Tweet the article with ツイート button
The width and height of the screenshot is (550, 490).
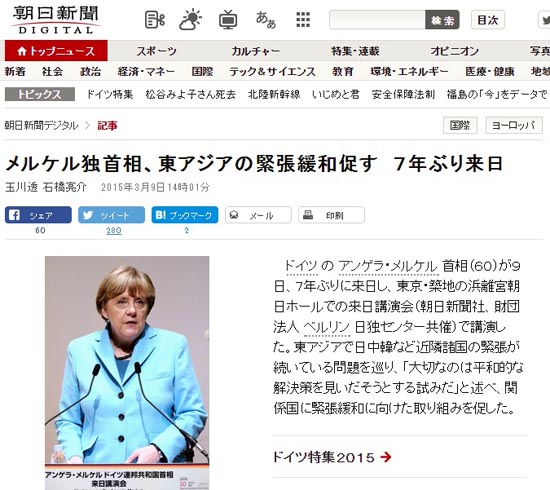click(x=111, y=215)
